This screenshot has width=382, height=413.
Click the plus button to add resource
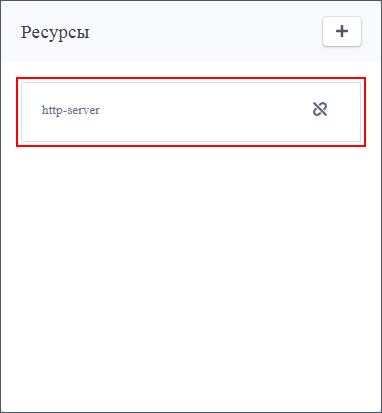342,31
